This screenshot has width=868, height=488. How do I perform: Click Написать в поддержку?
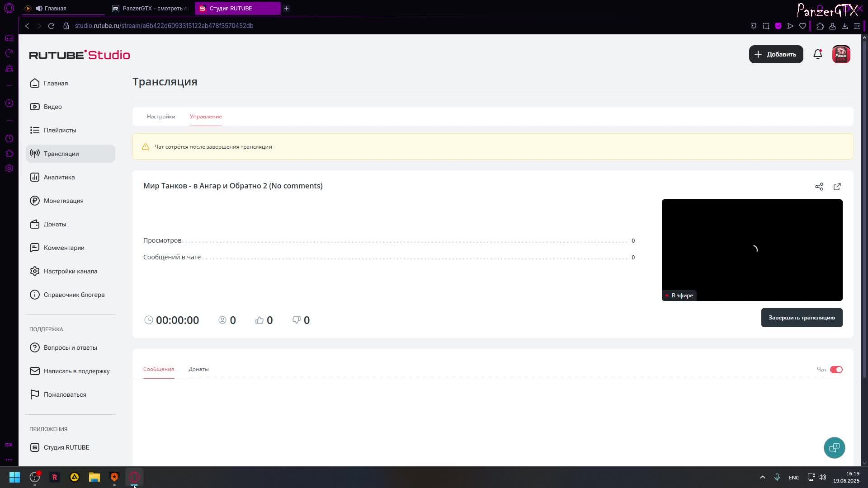pyautogui.click(x=71, y=371)
